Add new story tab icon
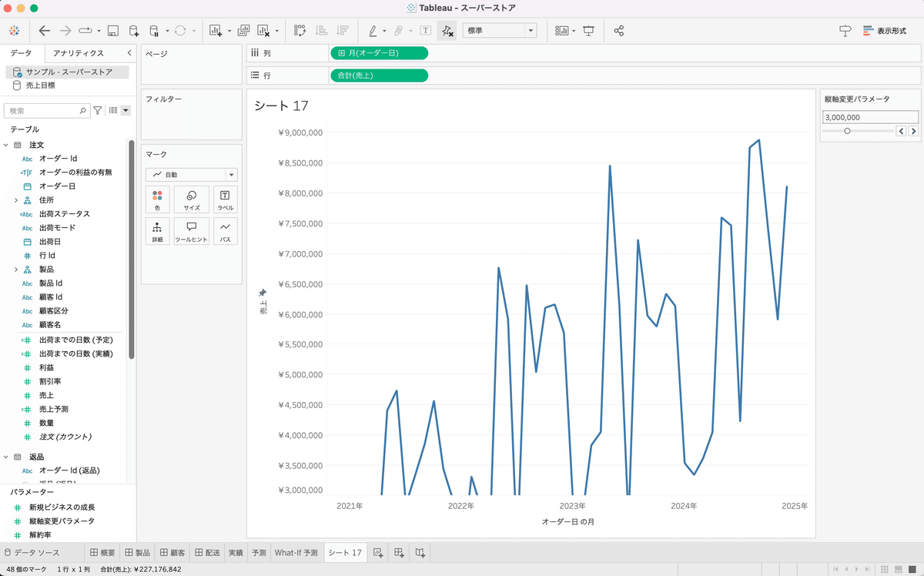 [420, 552]
